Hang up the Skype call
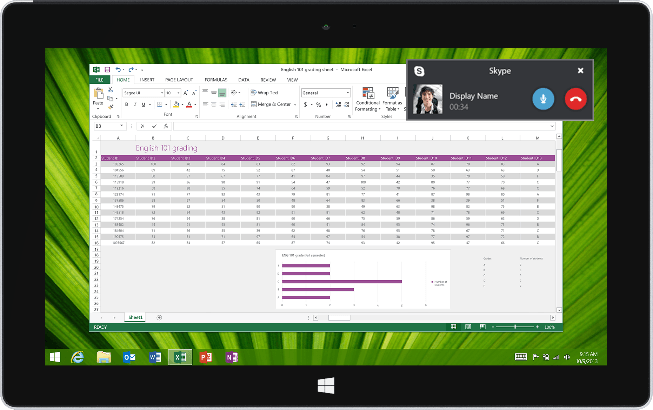 tap(575, 98)
